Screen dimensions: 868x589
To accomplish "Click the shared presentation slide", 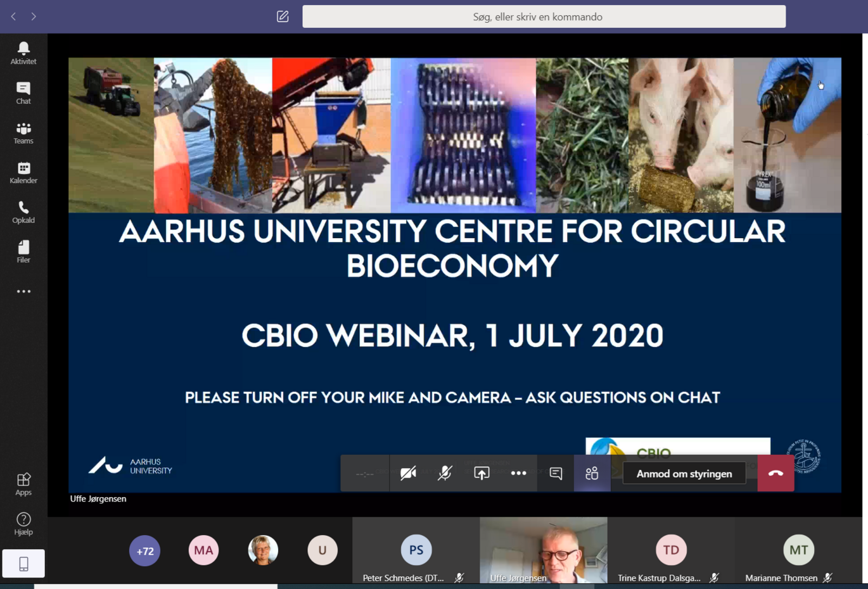I will point(455,275).
